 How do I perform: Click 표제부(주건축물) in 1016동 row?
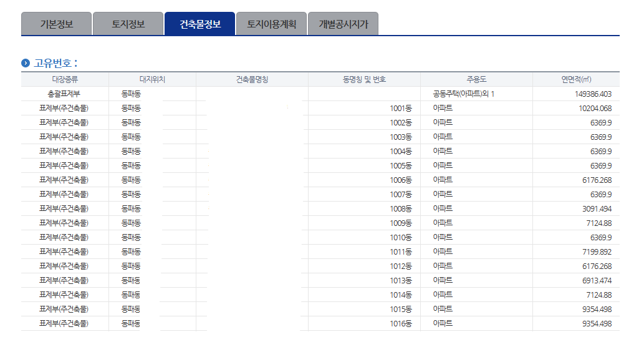point(64,323)
